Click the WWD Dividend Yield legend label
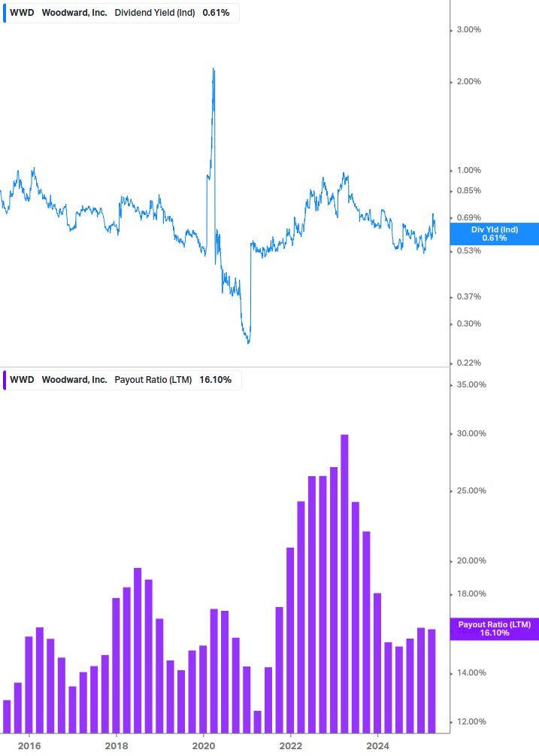 click(x=120, y=13)
